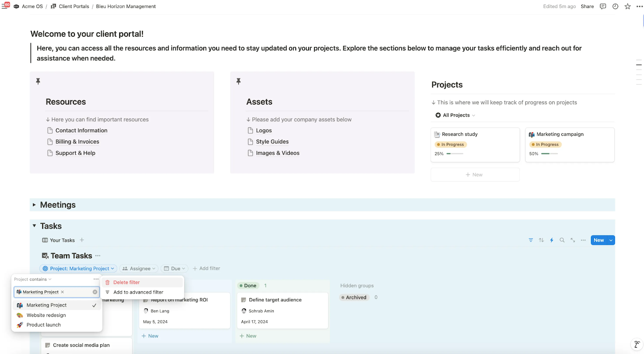Screen dimensions: 644x354
Task: Click + New under Report on marketing ROI
Action: coord(150,336)
